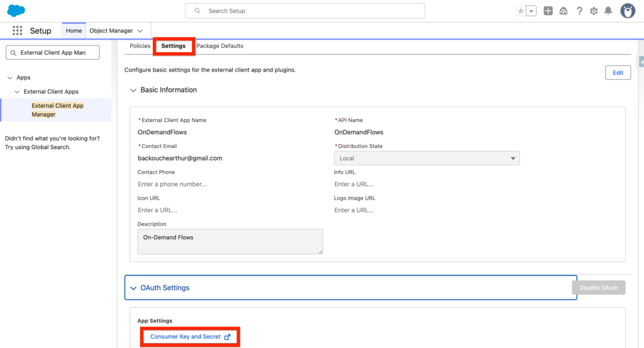Open the Global Actions plus icon
Screen dimensions: 644x348
(x=548, y=11)
